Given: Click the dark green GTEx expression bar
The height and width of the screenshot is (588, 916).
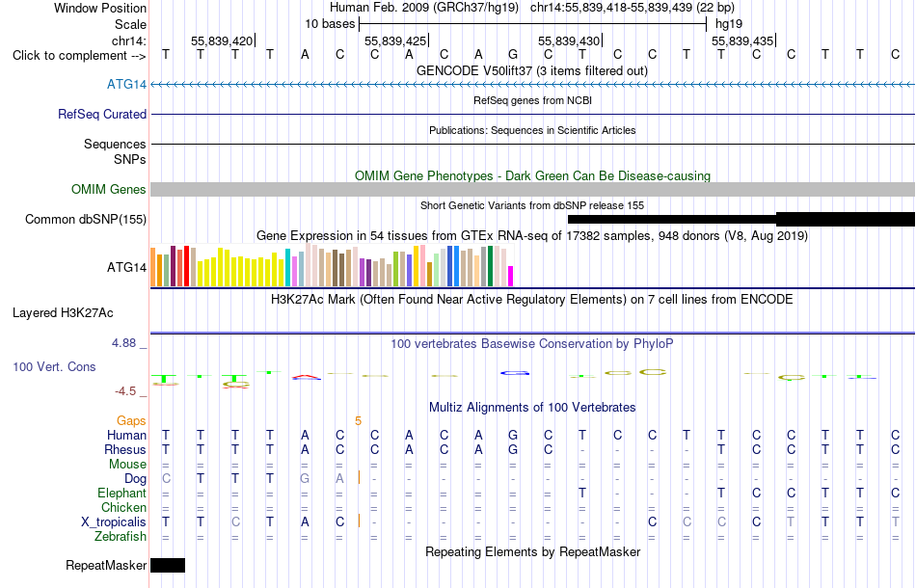Looking at the screenshot, I should click(490, 266).
